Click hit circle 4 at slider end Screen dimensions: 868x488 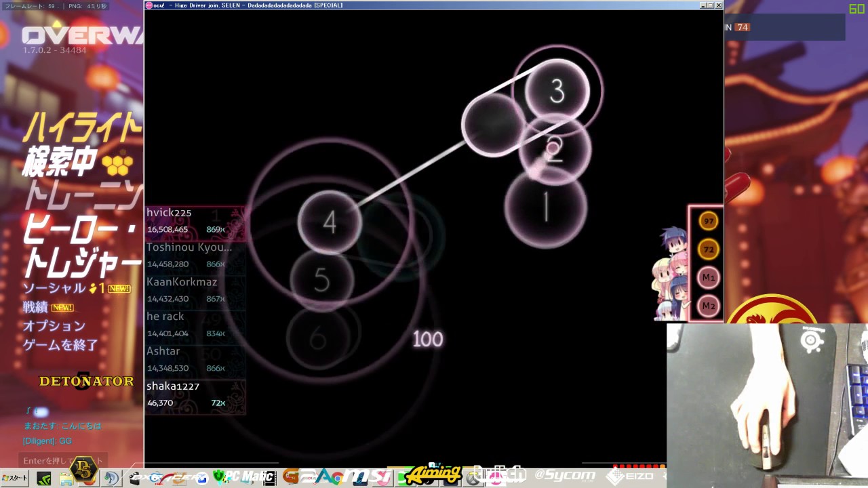[330, 222]
